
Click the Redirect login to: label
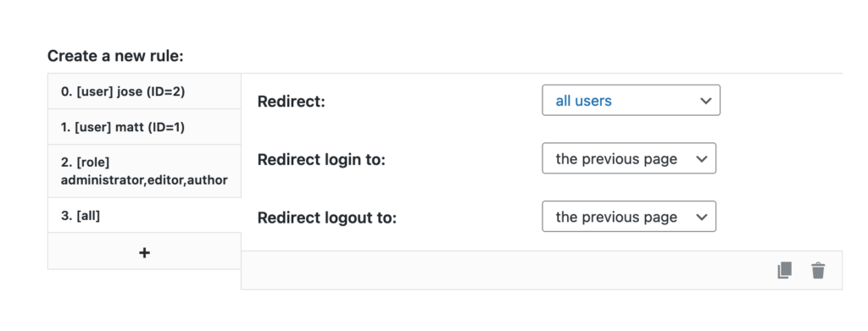pyautogui.click(x=321, y=160)
